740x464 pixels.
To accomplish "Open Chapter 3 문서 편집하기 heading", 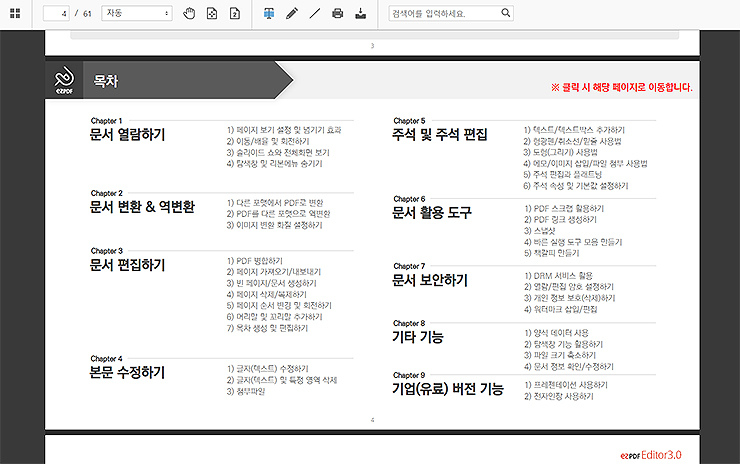I will [127, 264].
